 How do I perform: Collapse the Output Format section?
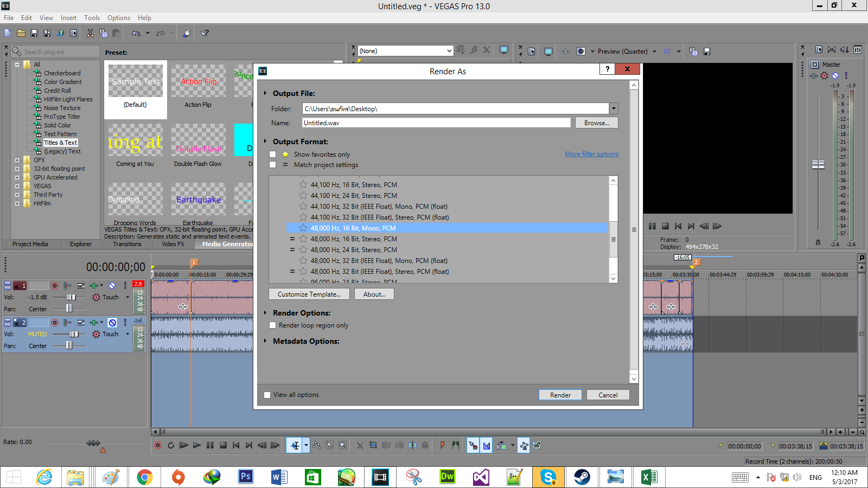[x=265, y=142]
